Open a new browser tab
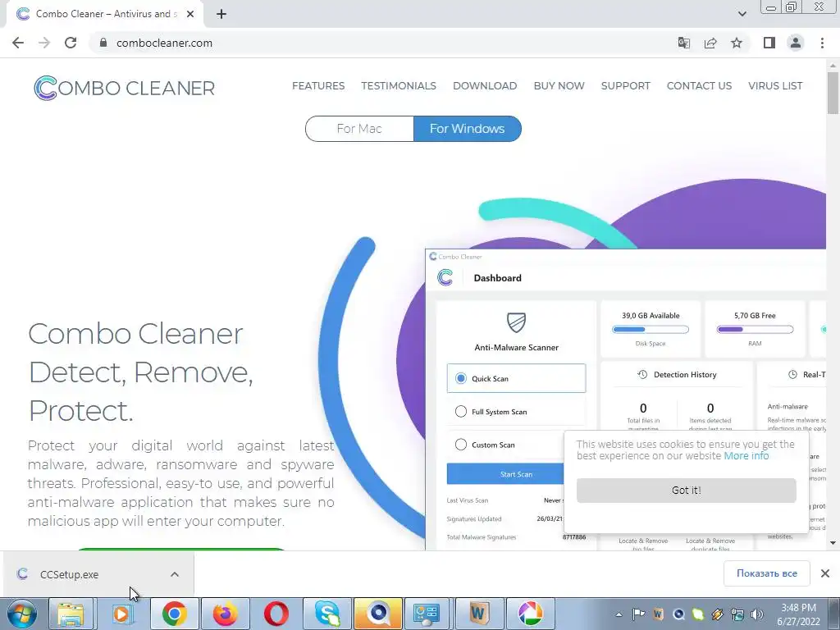The width and height of the screenshot is (840, 630). click(221, 14)
